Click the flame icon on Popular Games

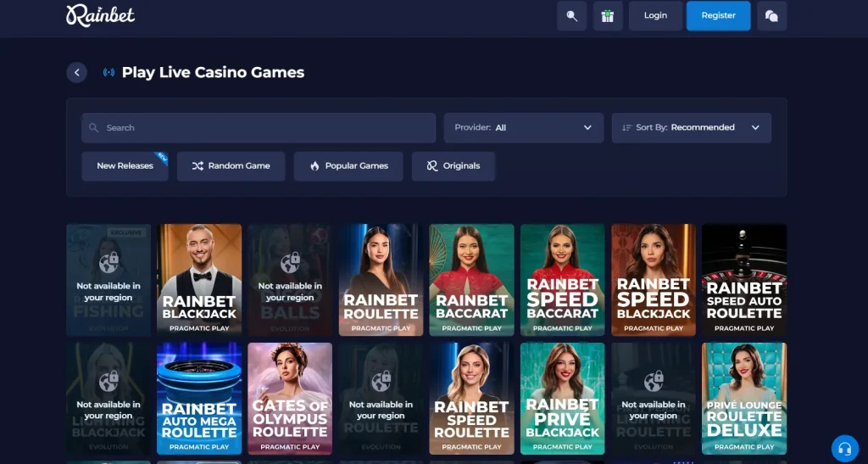coord(315,166)
